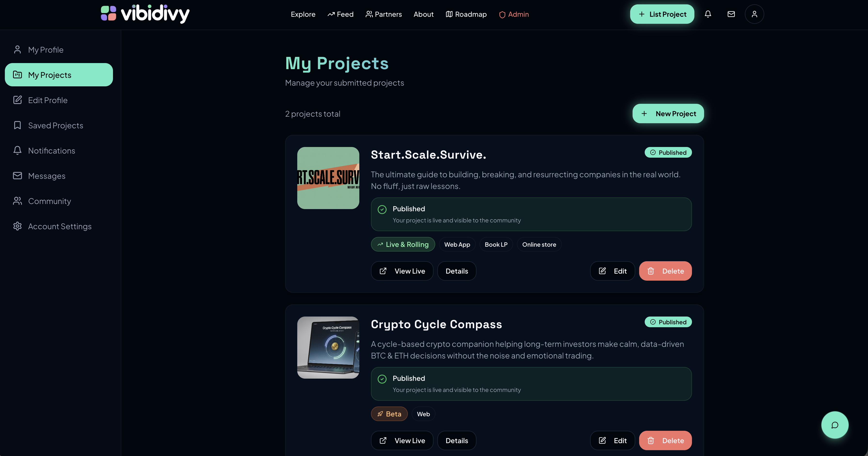Click the Admin shield link

pyautogui.click(x=514, y=14)
